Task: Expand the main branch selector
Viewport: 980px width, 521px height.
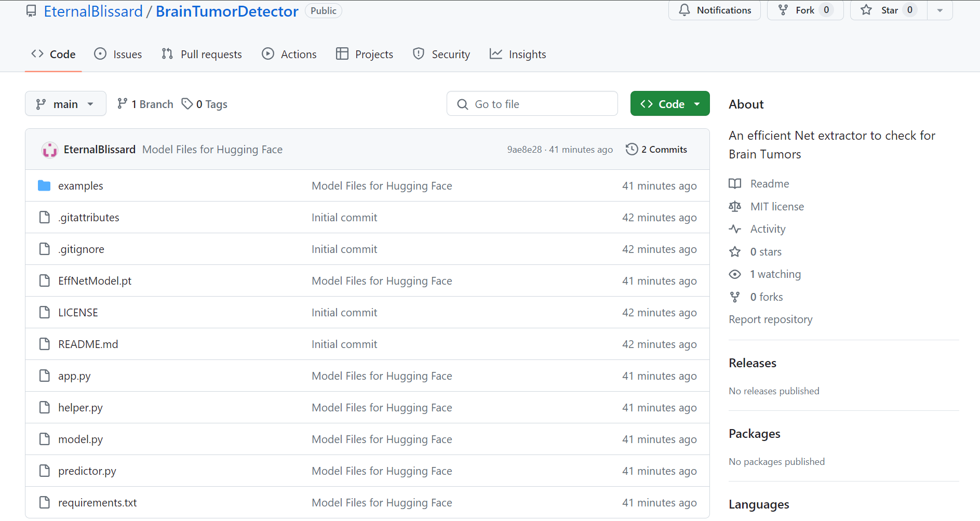Action: [65, 104]
